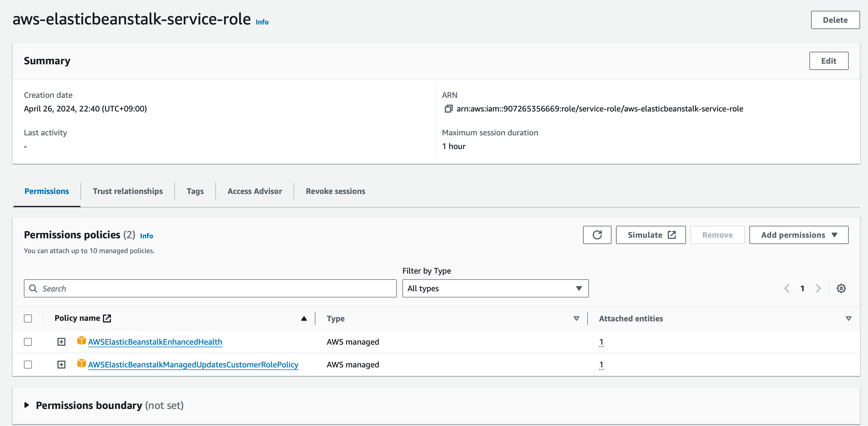
Task: Click 'AWS managed' type in EnhancedHealth row
Action: click(x=353, y=342)
